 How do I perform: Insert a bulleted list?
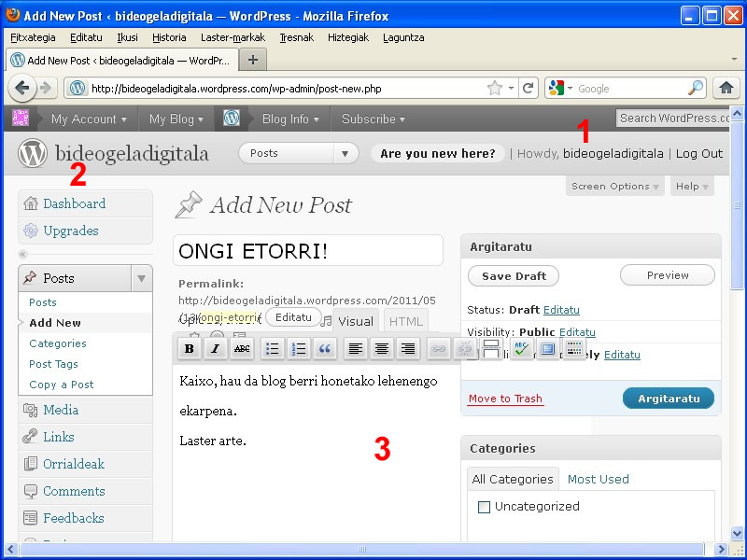coord(273,349)
